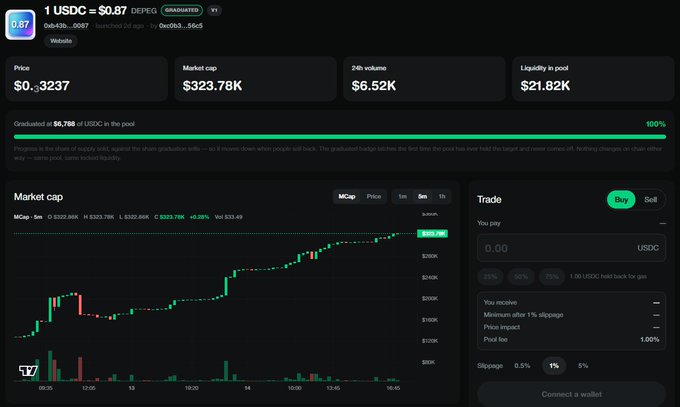680x407 pixels.
Task: Click the Liquidity in pool $21.82K value
Action: 546,86
